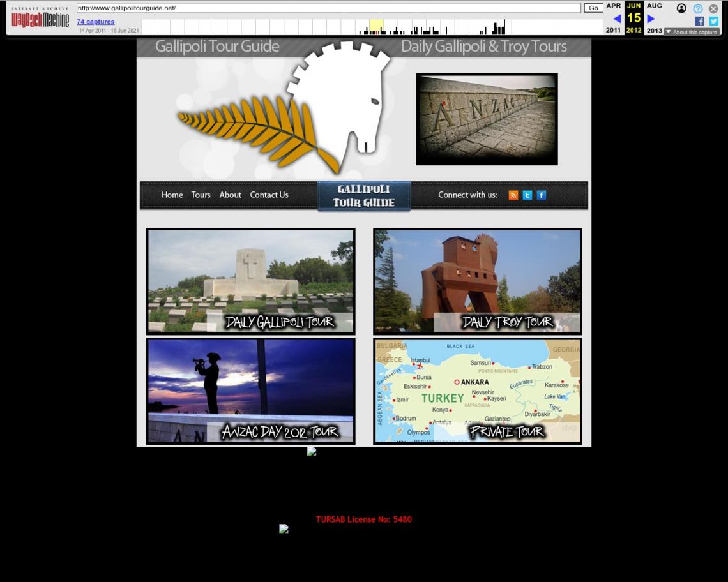The width and height of the screenshot is (728, 582).
Task: Go to previous capture with left arrow
Action: [x=616, y=19]
